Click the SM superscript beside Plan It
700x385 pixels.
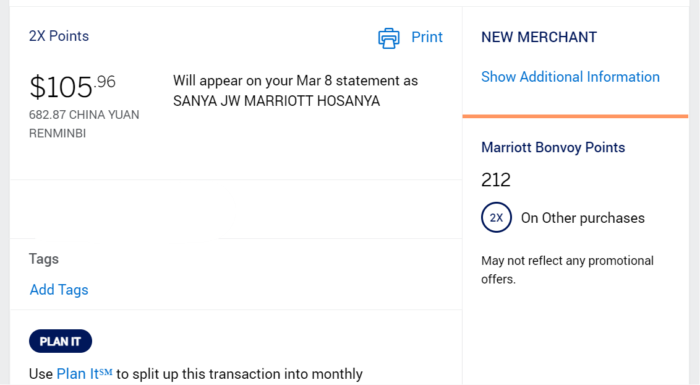105,371
